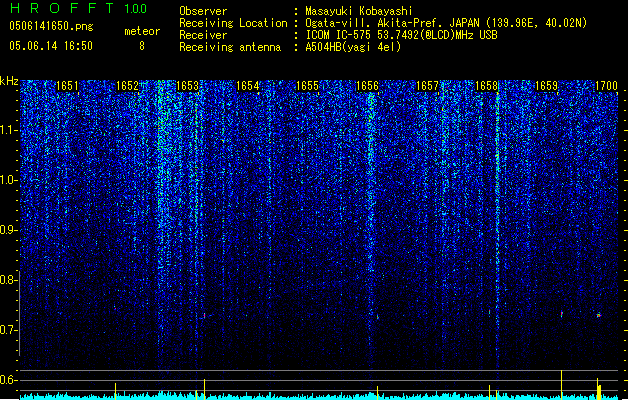Click the meteor echo mark just after 1656
The height and width of the screenshot is (400, 629).
[377, 317]
